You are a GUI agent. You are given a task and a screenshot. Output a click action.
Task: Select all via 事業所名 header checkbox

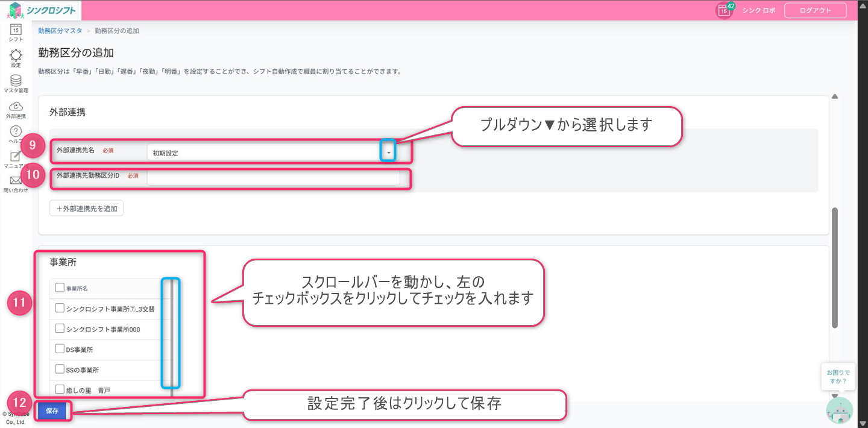[x=60, y=288]
